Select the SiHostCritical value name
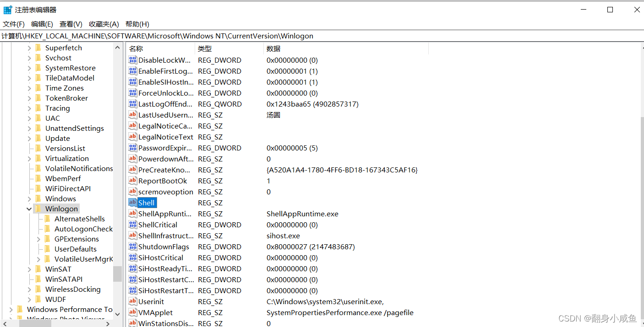 [x=161, y=257]
